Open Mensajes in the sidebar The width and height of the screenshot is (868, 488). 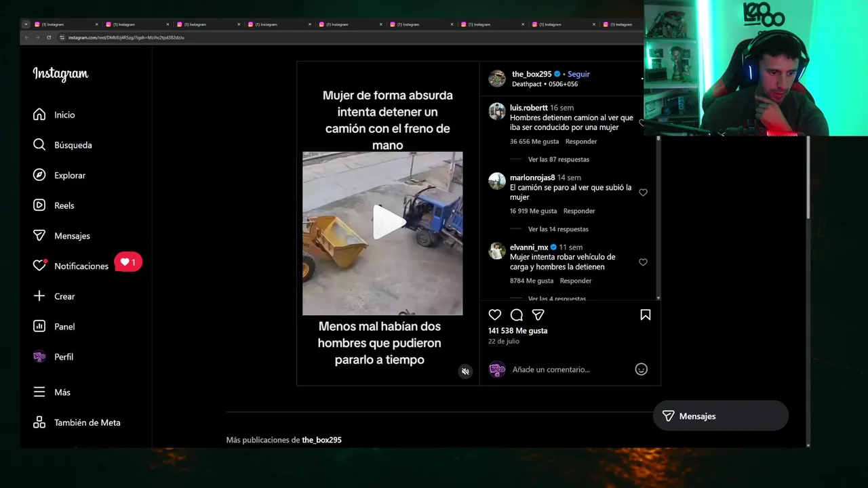coord(61,236)
